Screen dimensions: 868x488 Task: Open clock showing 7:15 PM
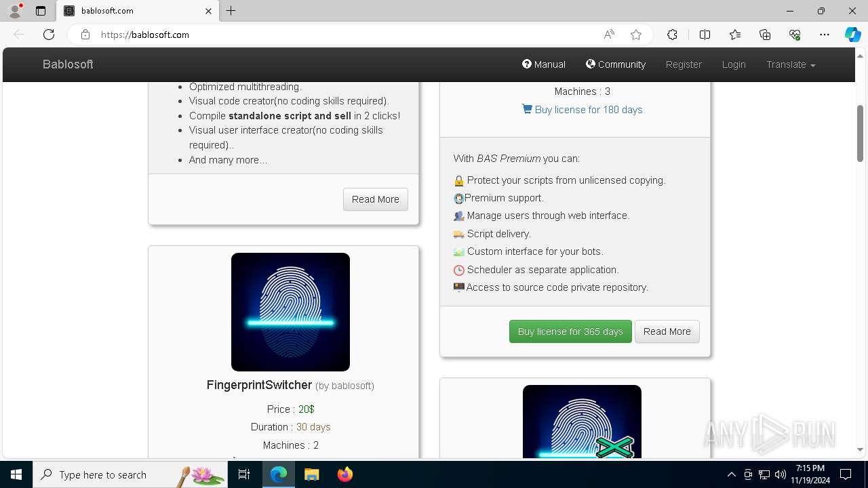810,474
